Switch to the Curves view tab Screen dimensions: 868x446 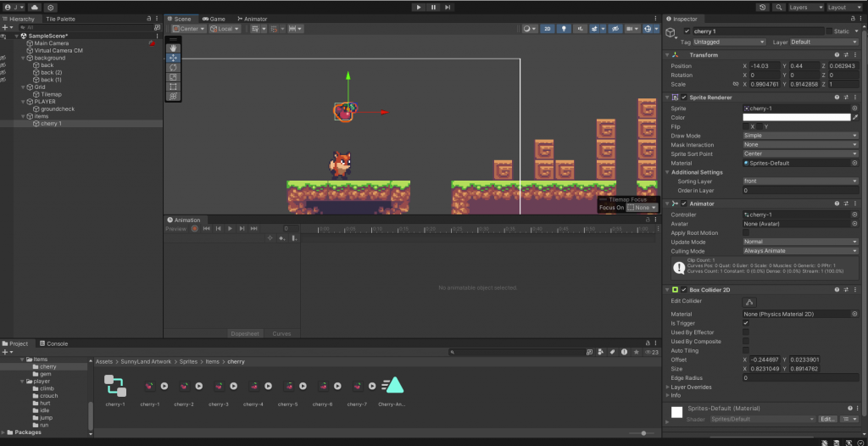coord(281,333)
